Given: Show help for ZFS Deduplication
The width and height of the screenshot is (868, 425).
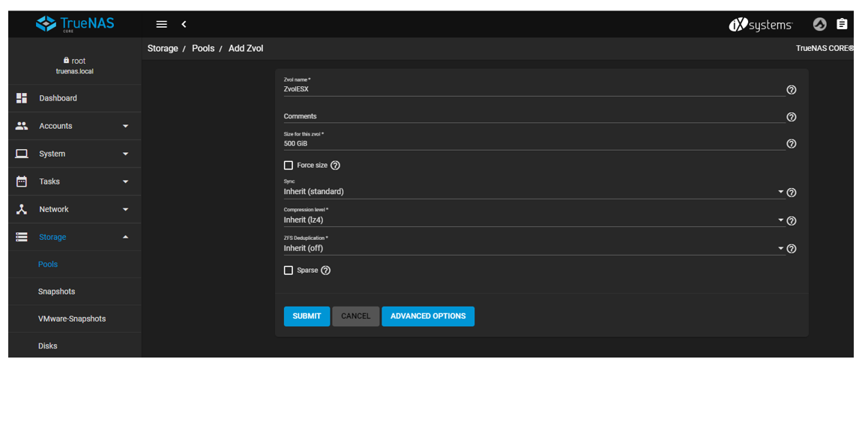Looking at the screenshot, I should click(x=792, y=249).
